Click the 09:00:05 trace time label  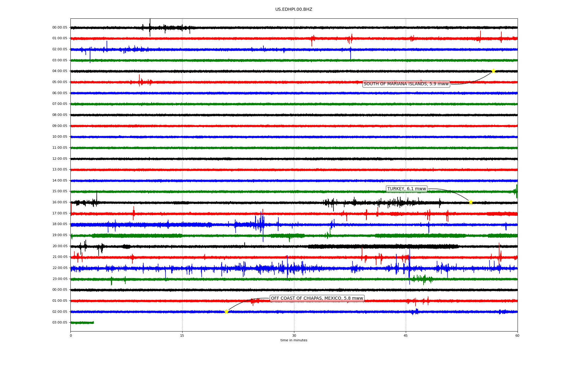[x=60, y=126]
